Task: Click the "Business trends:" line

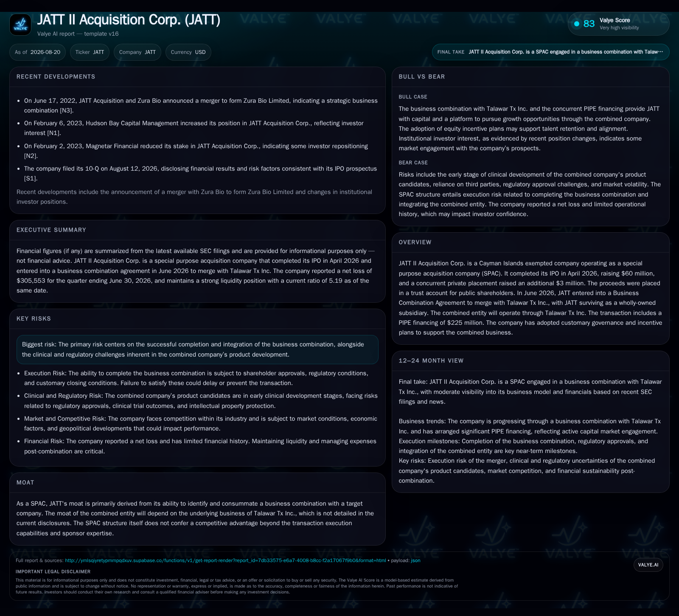Action: pyautogui.click(x=530, y=426)
